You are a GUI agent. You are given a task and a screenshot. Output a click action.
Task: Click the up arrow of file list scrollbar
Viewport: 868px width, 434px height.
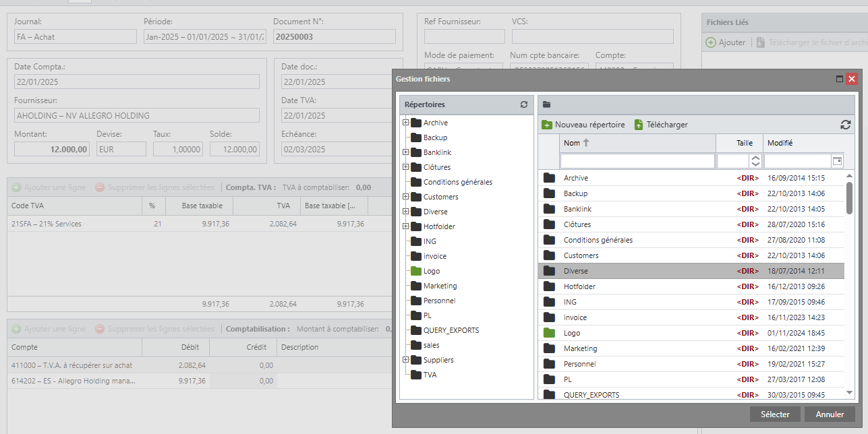pos(849,175)
